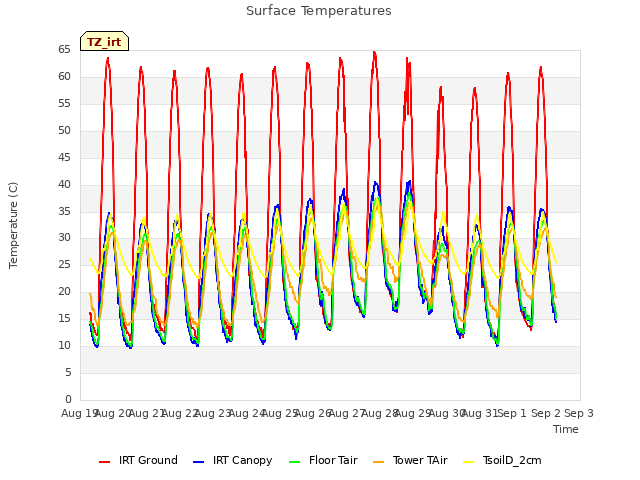Click the red IRT Ground legend swatch
The image size is (640, 480).
(104, 462)
